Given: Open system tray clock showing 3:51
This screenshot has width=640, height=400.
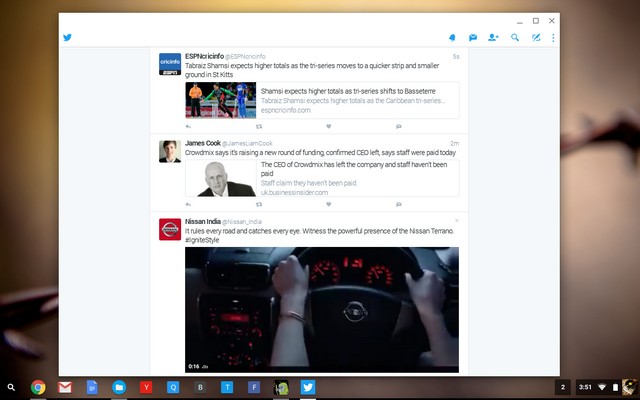Looking at the screenshot, I should tap(585, 387).
